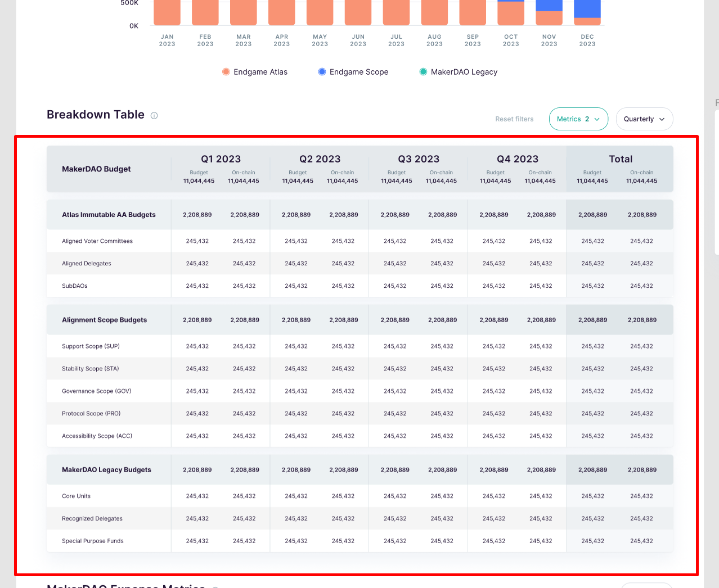Viewport: 719px width, 588px height.
Task: Open the SubDAOs budget row
Action: click(75, 286)
